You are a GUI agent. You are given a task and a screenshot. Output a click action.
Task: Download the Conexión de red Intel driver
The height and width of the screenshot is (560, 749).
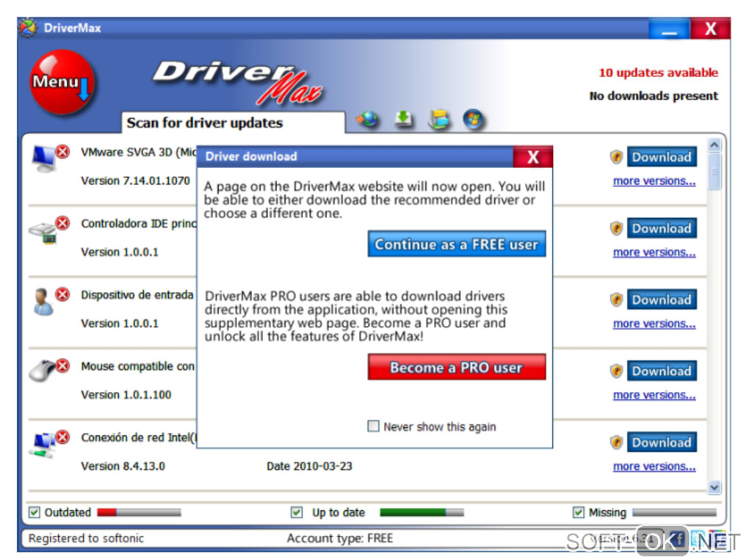click(662, 442)
